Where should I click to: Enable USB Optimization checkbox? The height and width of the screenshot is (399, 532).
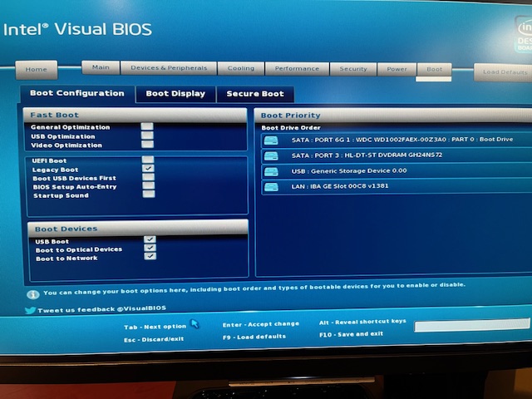click(147, 135)
